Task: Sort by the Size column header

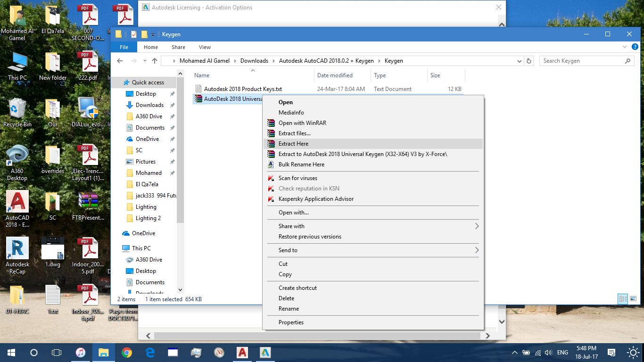Action: (x=446, y=75)
